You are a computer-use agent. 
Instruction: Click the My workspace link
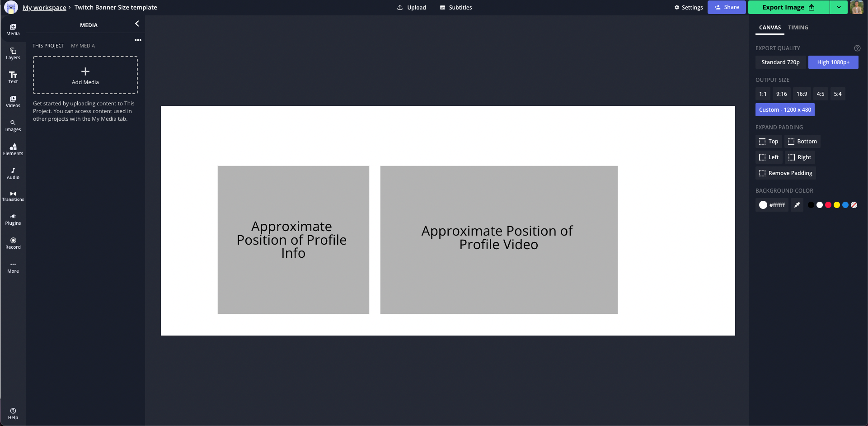coord(44,8)
